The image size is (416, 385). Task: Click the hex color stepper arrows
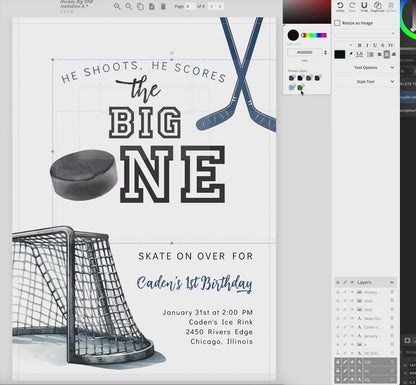pos(325,52)
